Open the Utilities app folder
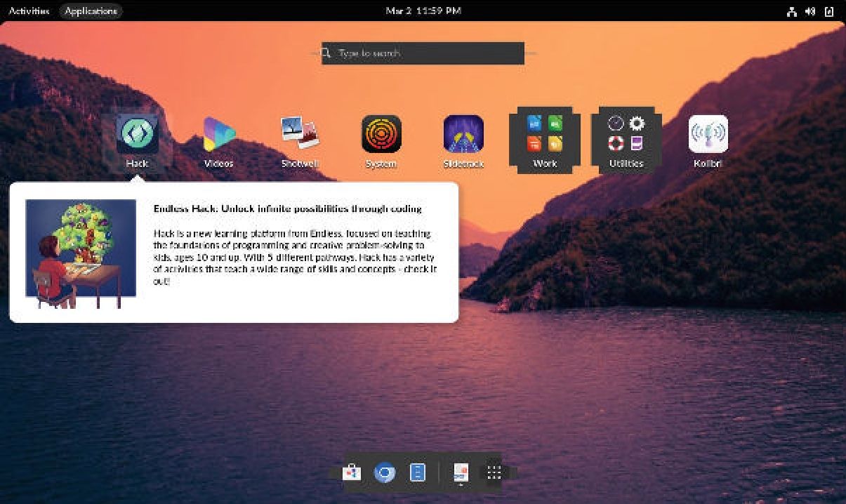The height and width of the screenshot is (504, 846). [626, 140]
